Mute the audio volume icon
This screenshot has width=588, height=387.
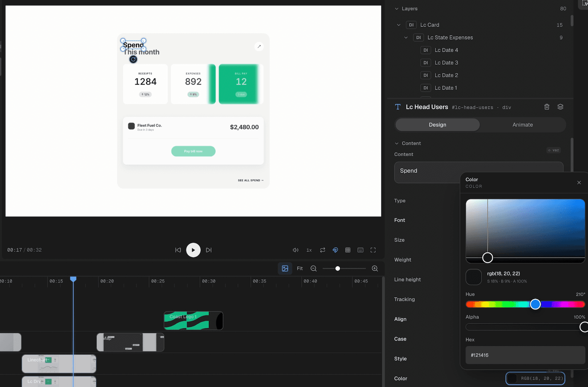tap(295, 250)
